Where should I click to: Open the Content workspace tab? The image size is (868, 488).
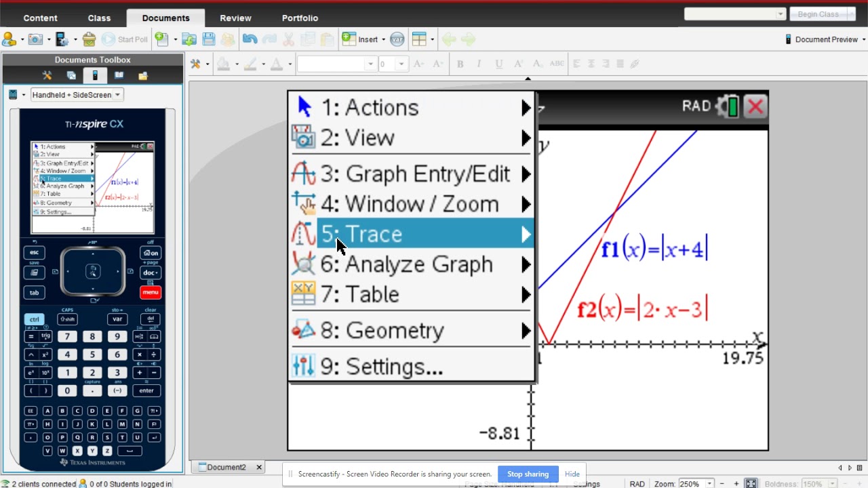point(40,18)
